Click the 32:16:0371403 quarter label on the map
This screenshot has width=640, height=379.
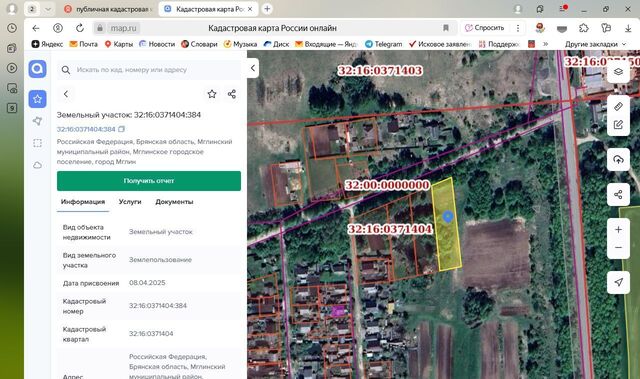click(x=380, y=70)
